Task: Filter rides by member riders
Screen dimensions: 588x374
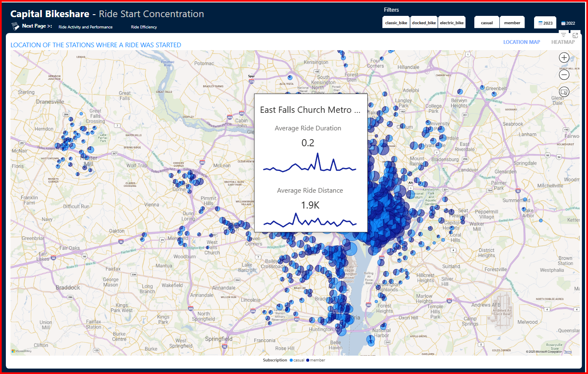Action: 512,23
